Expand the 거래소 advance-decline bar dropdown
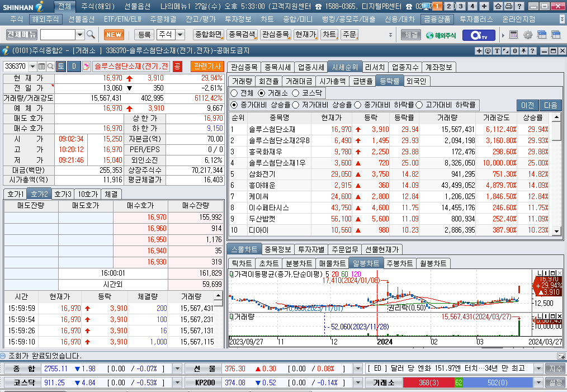This screenshot has height=392, width=567. 538,382
